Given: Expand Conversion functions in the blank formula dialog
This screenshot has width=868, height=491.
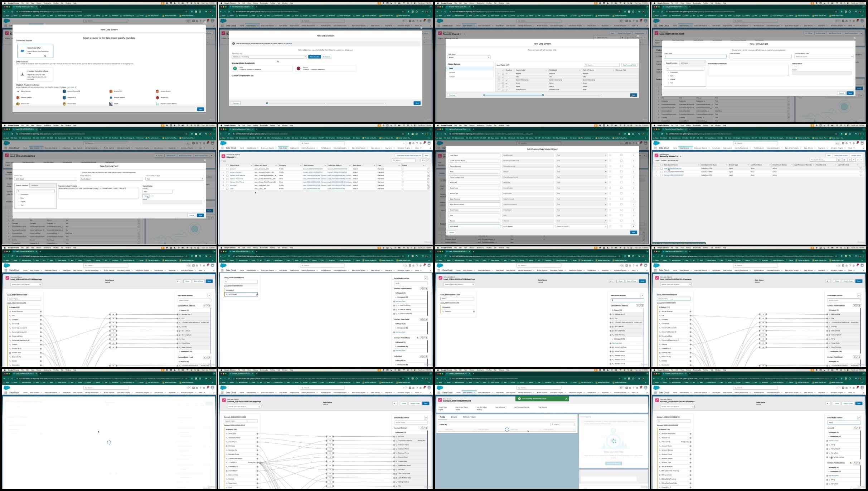Looking at the screenshot, I should [668, 72].
